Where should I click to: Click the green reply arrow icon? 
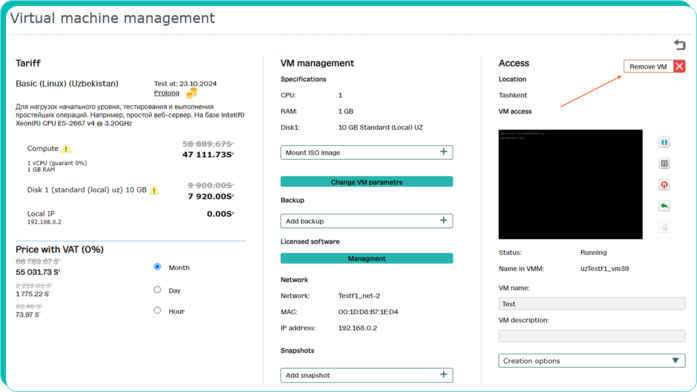click(x=664, y=206)
